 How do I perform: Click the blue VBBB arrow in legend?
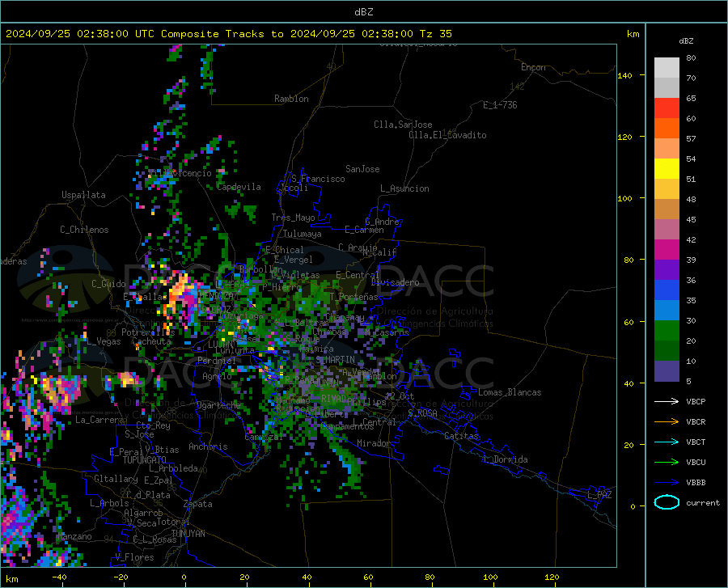coord(667,483)
